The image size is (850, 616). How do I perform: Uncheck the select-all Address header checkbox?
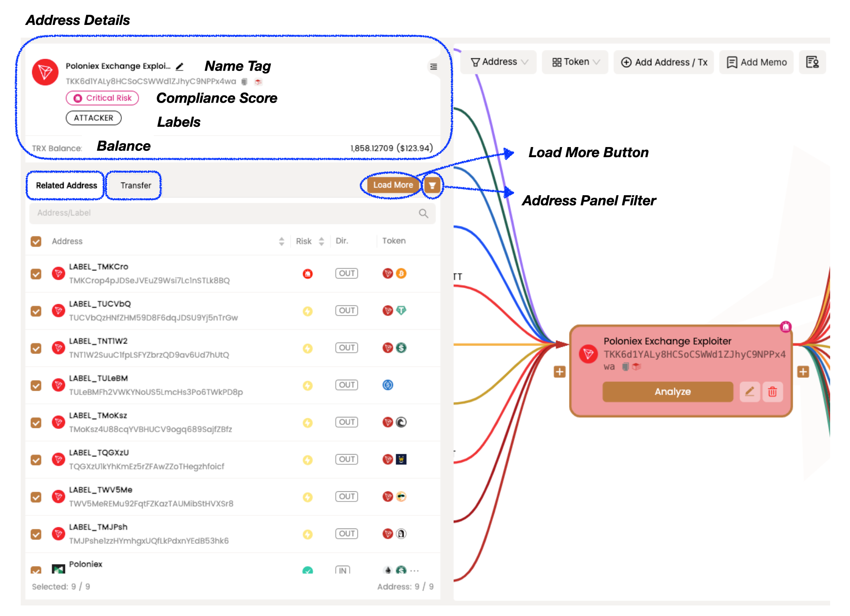[36, 241]
